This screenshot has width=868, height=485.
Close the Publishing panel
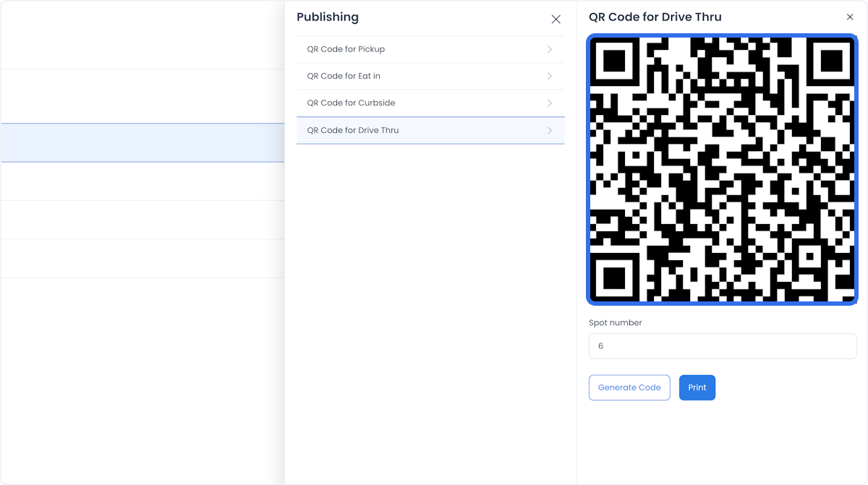[x=556, y=20]
